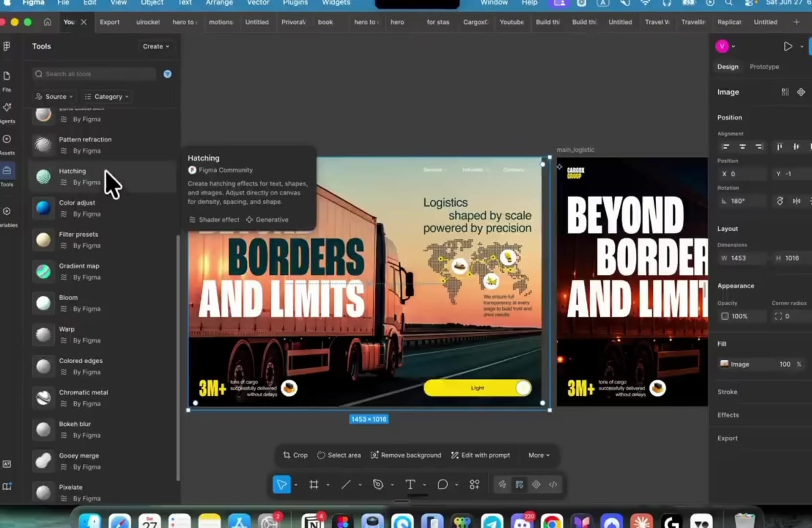Add a new tab with plus icon
The height and width of the screenshot is (528, 812).
[796, 22]
